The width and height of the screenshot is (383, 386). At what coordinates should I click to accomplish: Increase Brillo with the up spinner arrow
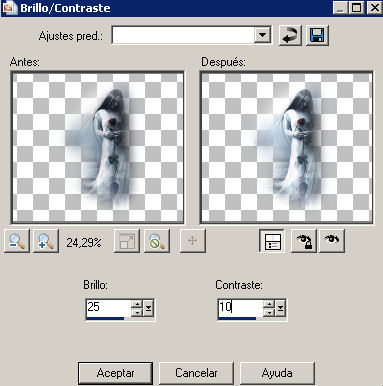point(137,304)
